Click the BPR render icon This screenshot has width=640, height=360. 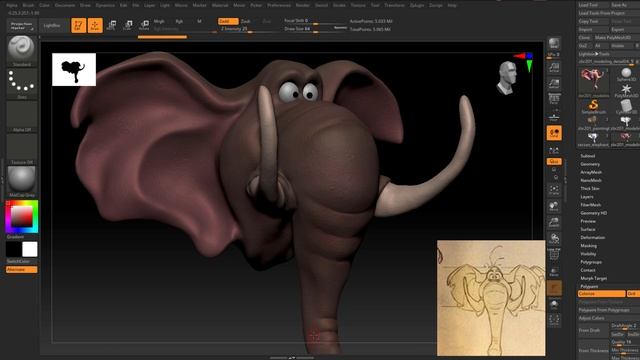[x=554, y=43]
